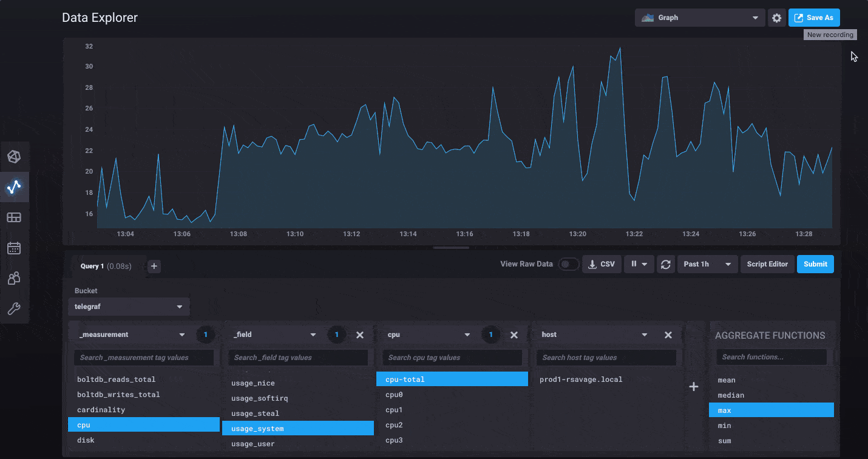Toggle View Raw Data switch

click(x=568, y=264)
